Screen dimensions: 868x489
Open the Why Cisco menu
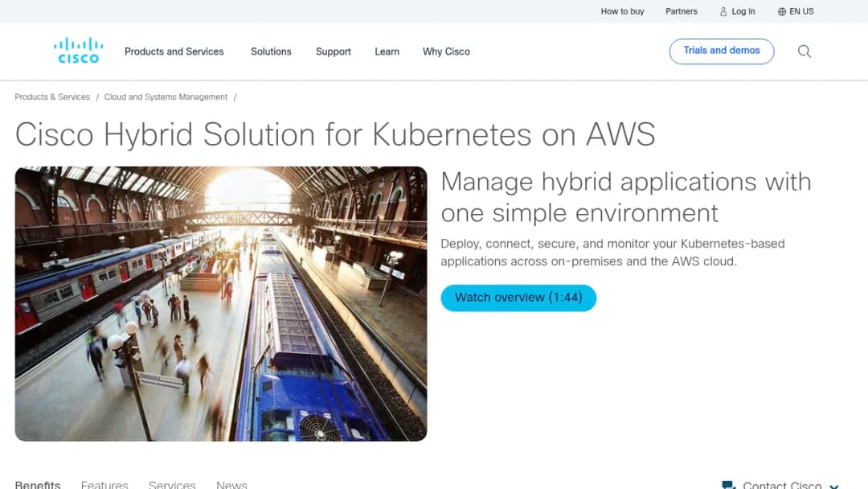446,51
